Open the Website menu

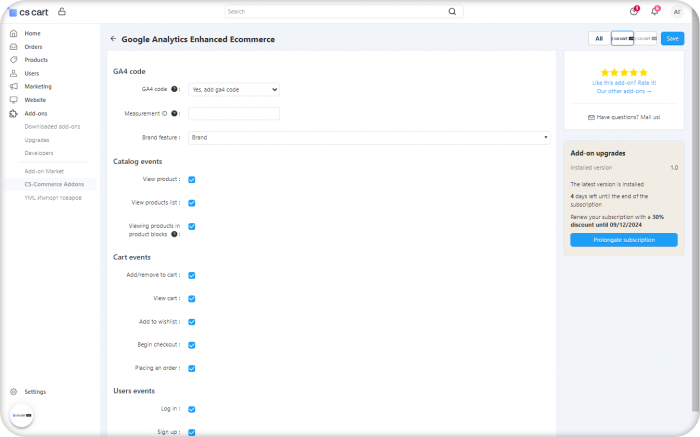(35, 100)
